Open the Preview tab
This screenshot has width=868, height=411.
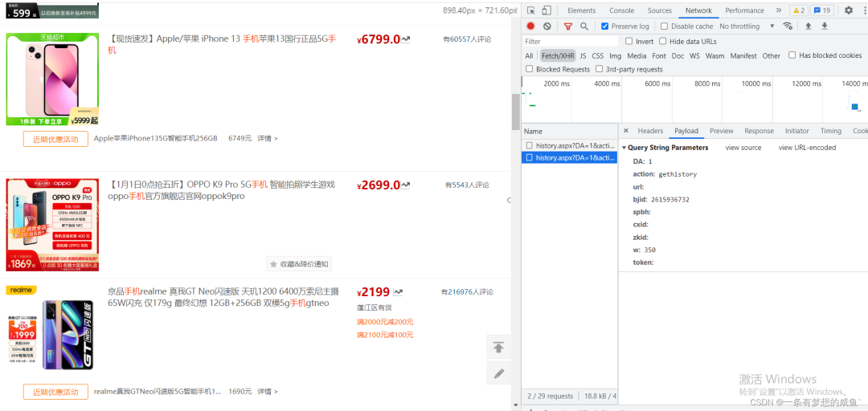click(721, 131)
